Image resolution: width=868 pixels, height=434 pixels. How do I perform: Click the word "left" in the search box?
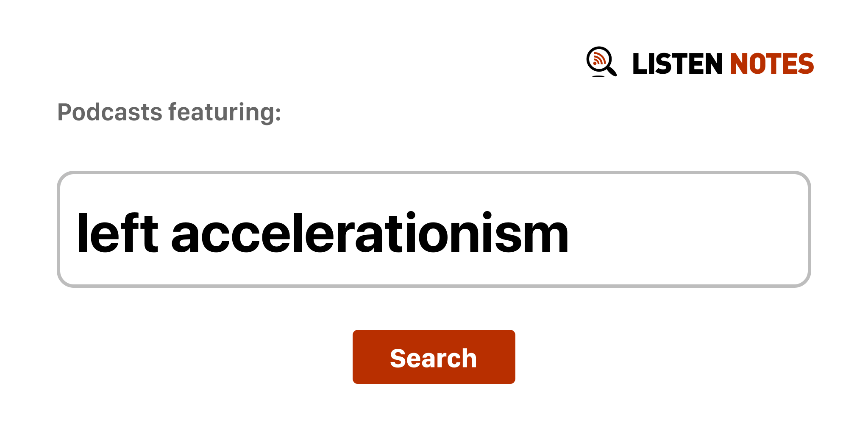[117, 233]
